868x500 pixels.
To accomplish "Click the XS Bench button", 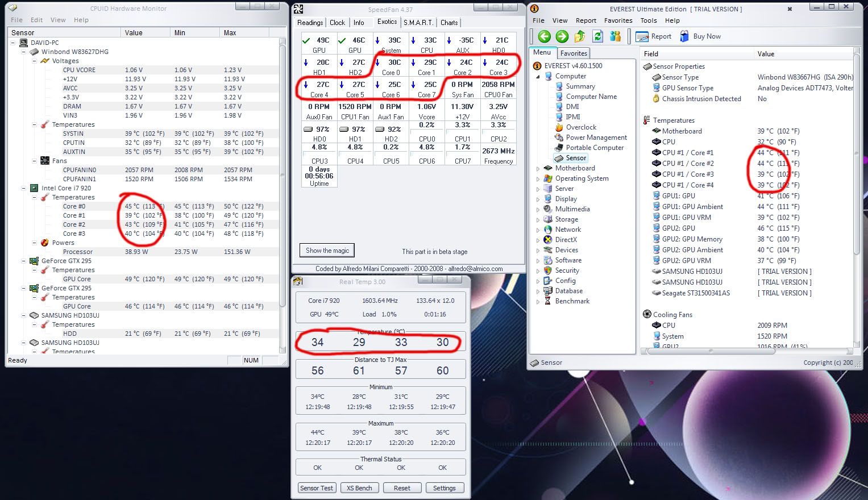I will (359, 488).
